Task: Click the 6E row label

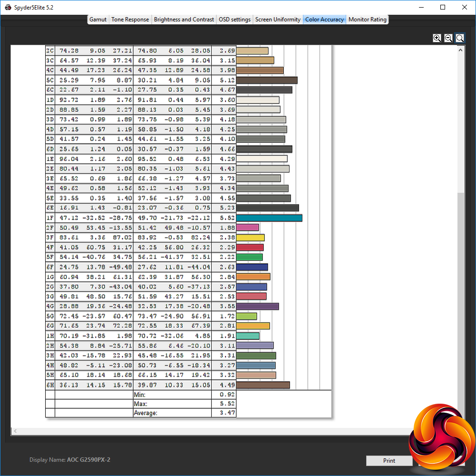Action: 50,208
